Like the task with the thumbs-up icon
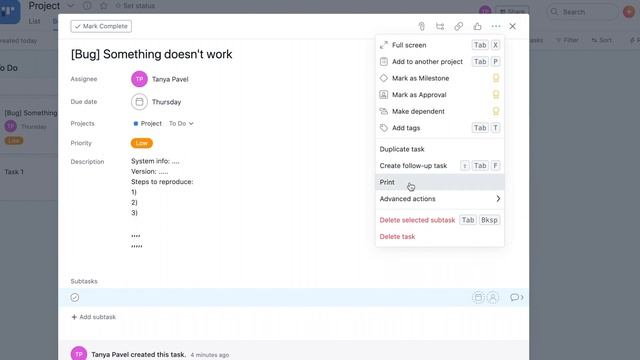 pyautogui.click(x=477, y=27)
